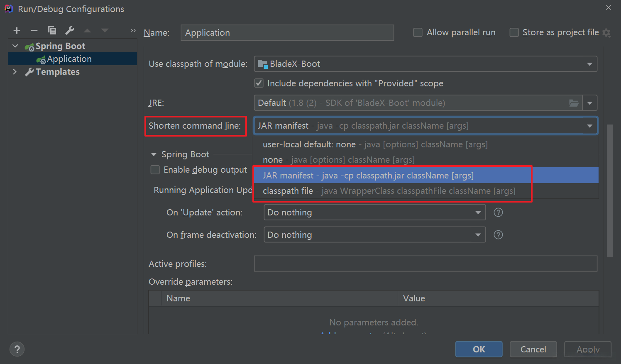This screenshot has height=364, width=621.
Task: Open the edit templates wrench icon
Action: (x=70, y=30)
